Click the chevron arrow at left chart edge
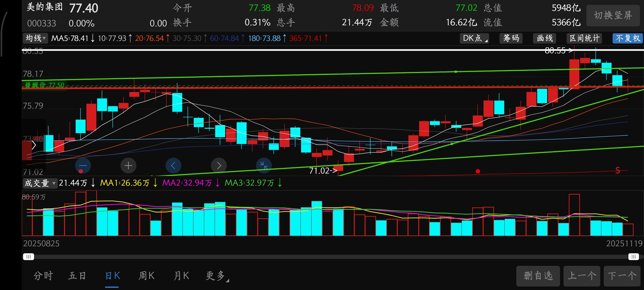 tap(34, 145)
